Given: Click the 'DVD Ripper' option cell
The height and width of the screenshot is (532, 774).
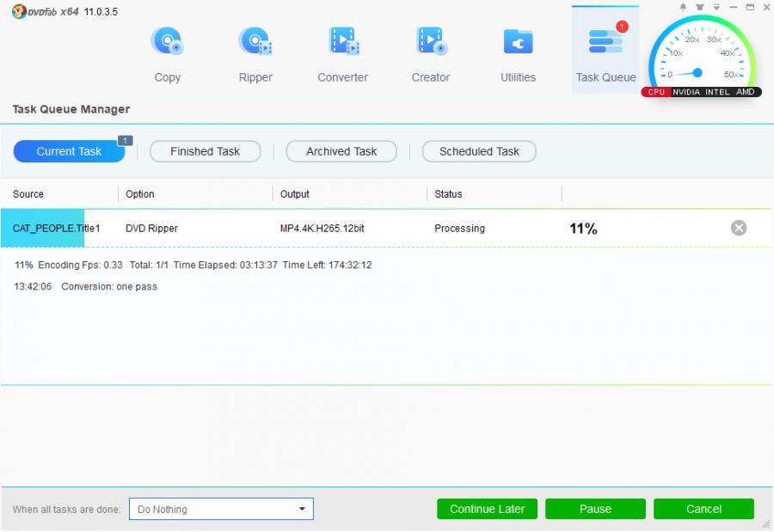Looking at the screenshot, I should [x=151, y=228].
